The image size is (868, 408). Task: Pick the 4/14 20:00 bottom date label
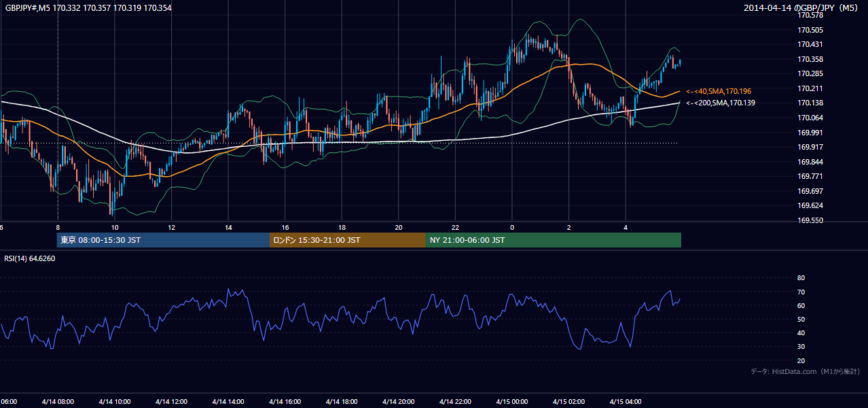(x=398, y=401)
